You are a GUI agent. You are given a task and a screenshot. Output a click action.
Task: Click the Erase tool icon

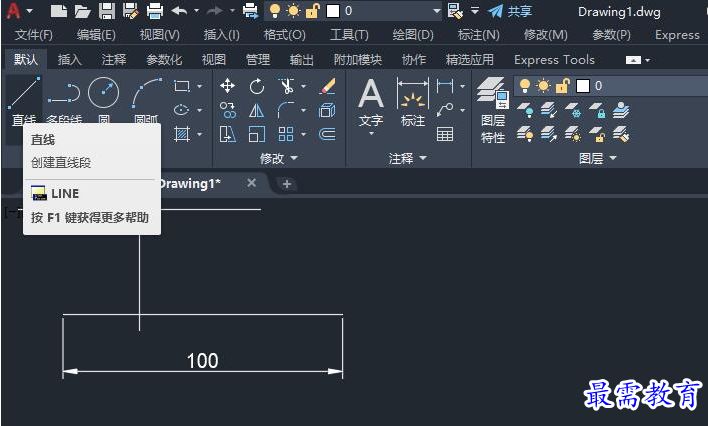327,86
